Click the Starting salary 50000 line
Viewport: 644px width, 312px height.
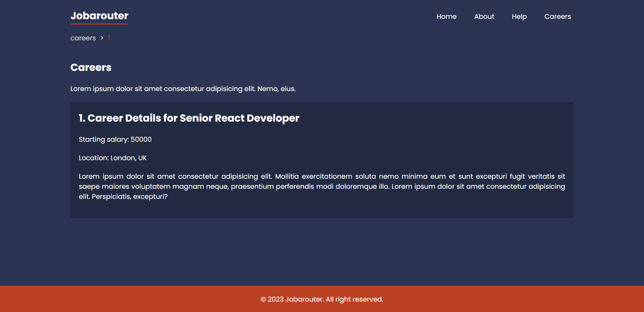(115, 139)
